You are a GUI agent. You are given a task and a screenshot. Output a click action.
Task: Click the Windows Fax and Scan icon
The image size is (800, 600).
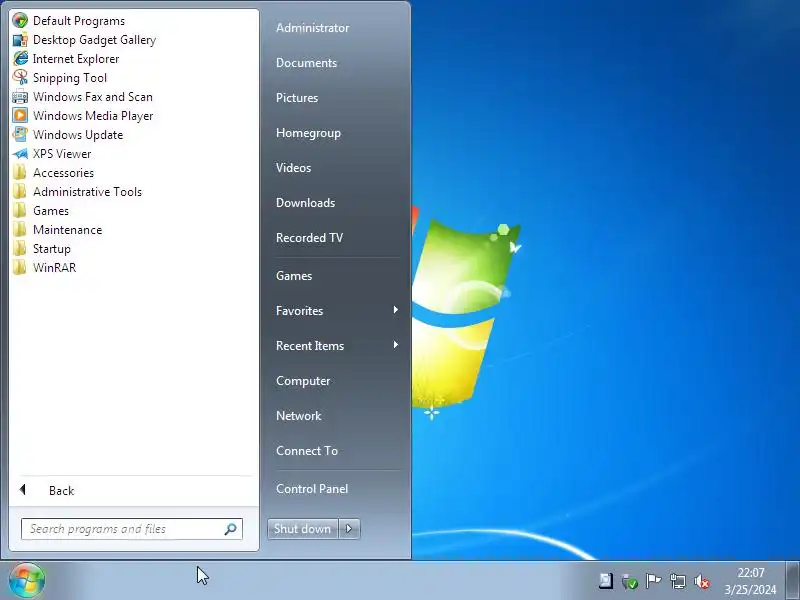pos(20,96)
